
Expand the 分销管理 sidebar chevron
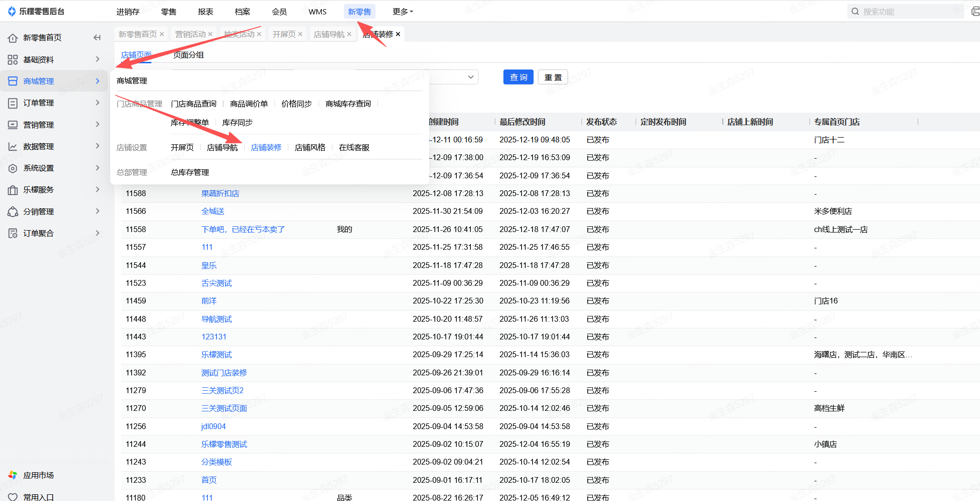tap(97, 211)
